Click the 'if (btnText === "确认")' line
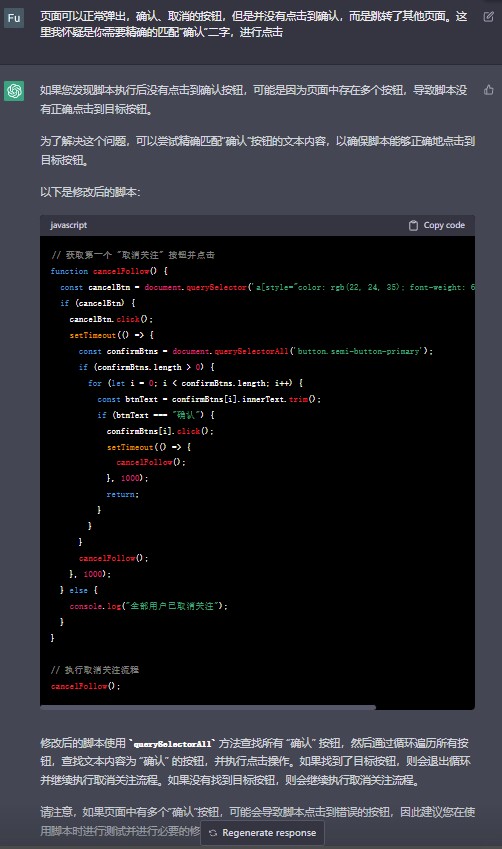Viewport: 502px width, 849px height. 156,415
